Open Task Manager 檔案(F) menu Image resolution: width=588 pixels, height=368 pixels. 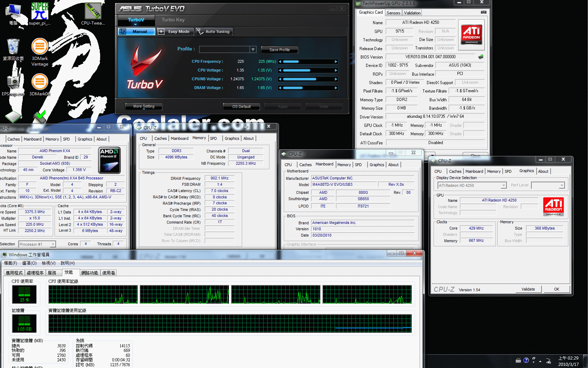pyautogui.click(x=10, y=263)
